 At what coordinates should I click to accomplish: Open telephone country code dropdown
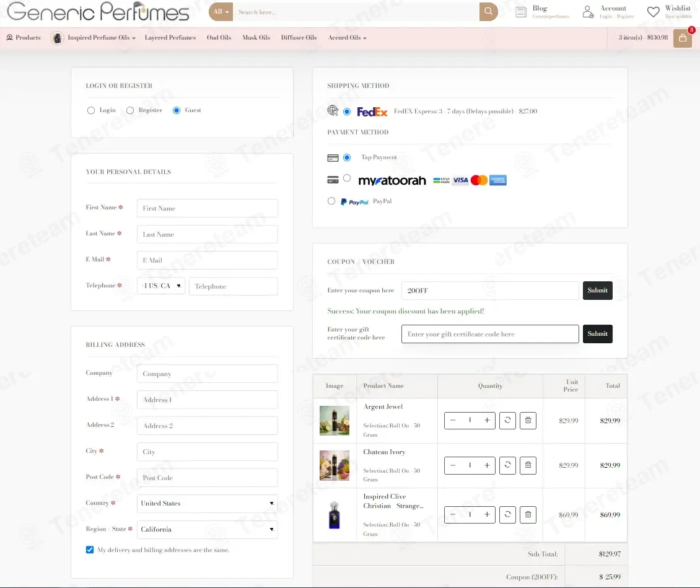pyautogui.click(x=160, y=286)
